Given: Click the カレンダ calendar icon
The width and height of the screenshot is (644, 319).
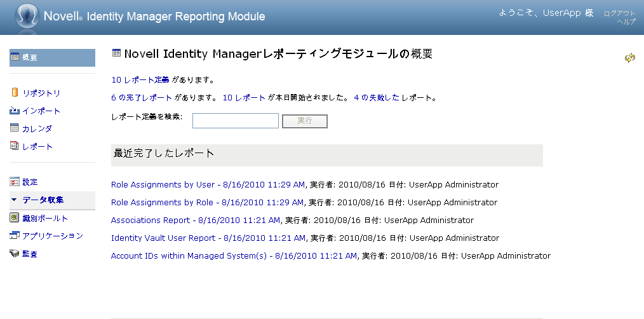Looking at the screenshot, I should point(15,128).
